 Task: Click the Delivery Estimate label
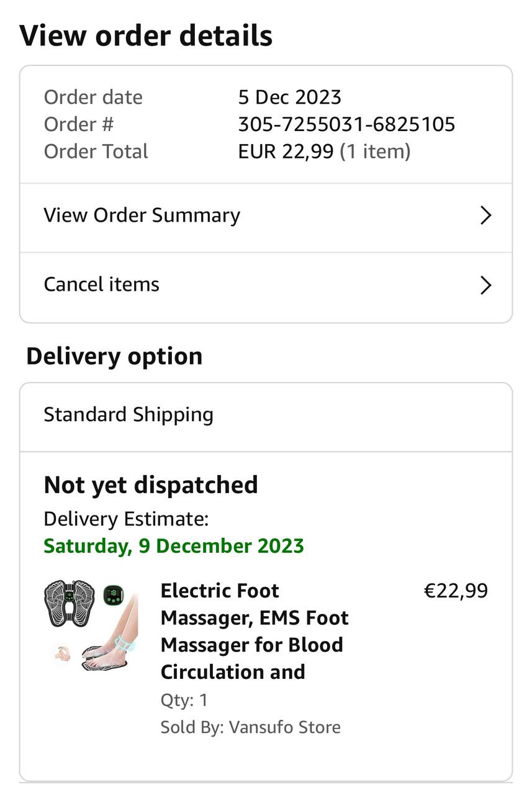point(126,519)
